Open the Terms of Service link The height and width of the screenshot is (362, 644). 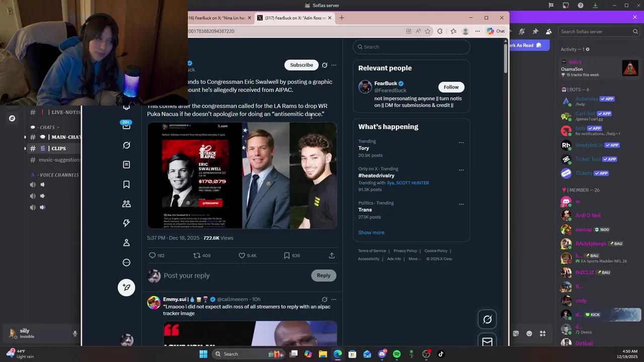pos(372,251)
